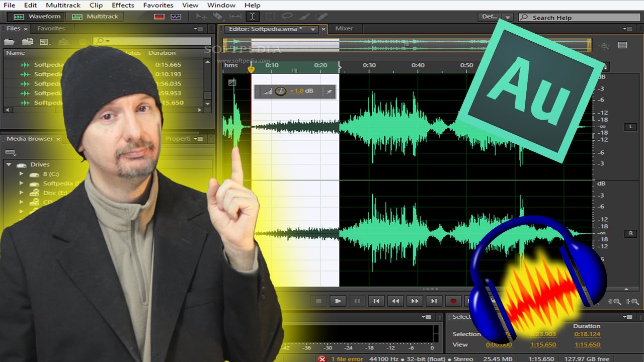This screenshot has height=362, width=644.
Task: Click Open File folder icon in Files panel
Action: tap(9, 41)
